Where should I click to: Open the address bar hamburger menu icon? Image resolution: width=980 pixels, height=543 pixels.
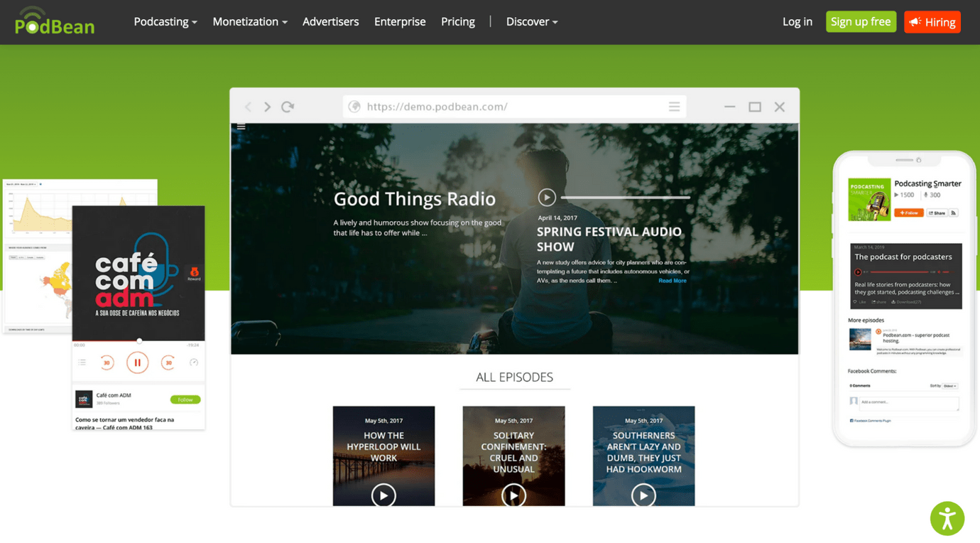pyautogui.click(x=674, y=107)
